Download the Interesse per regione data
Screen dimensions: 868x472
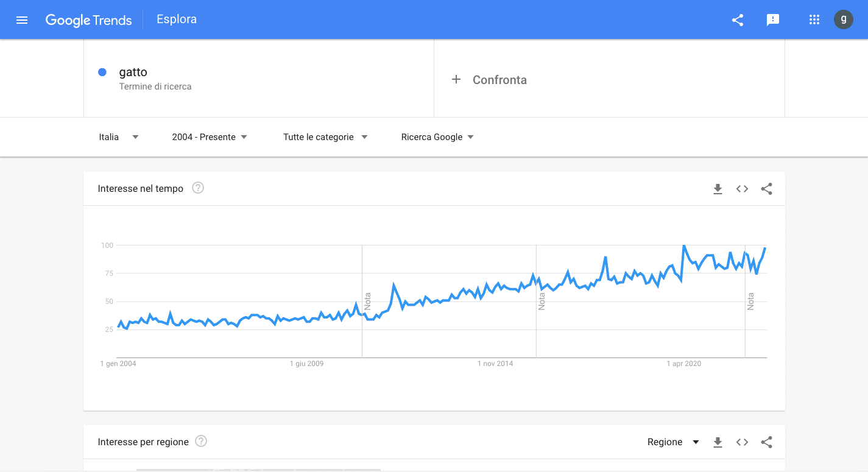(x=718, y=442)
